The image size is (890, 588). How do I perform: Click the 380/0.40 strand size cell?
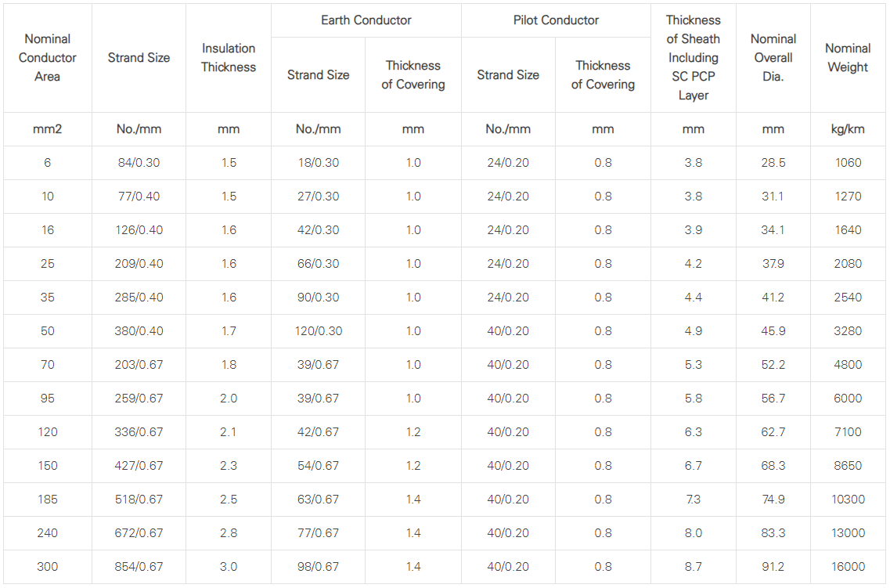[x=139, y=331]
